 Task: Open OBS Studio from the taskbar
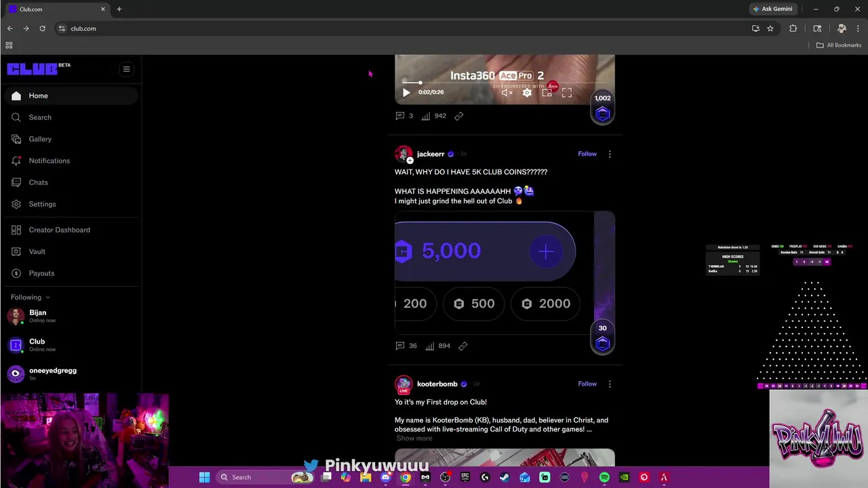pos(445,477)
